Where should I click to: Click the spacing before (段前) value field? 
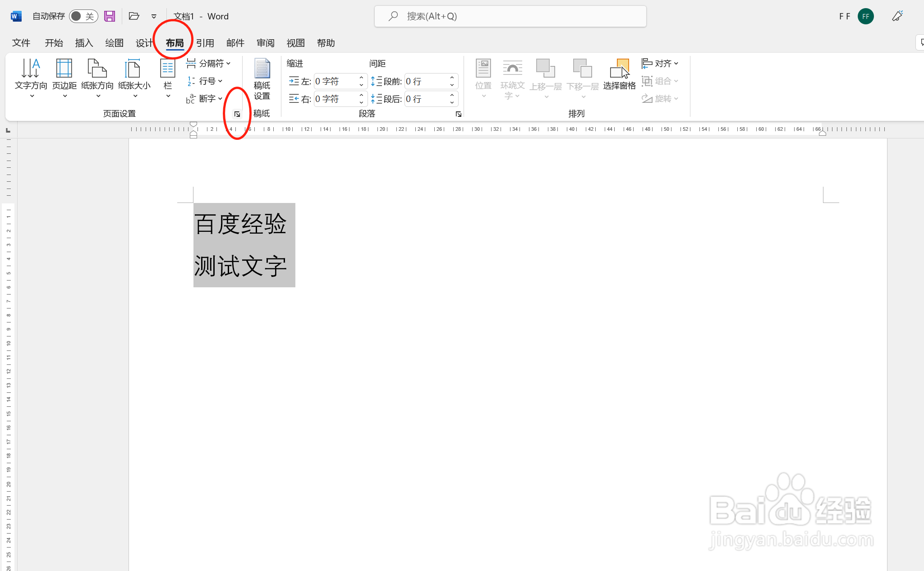pos(426,81)
